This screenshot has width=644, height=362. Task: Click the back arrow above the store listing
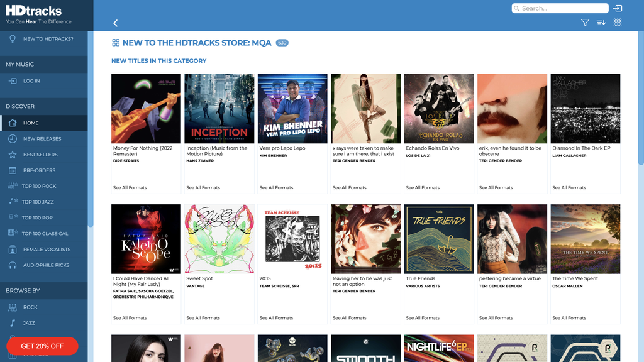[x=115, y=23]
